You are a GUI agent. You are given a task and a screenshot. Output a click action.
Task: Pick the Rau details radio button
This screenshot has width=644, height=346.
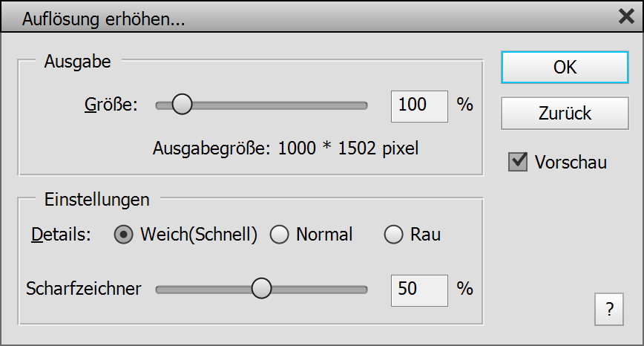tap(393, 235)
